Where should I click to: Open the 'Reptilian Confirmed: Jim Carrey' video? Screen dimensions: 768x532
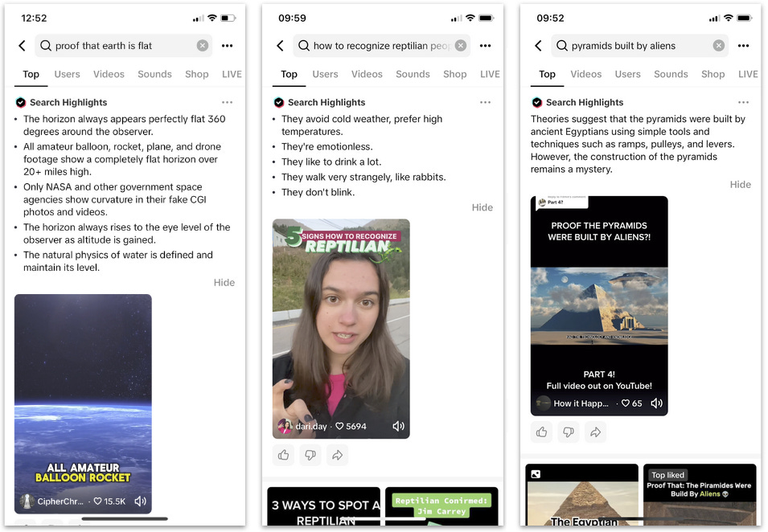(441, 506)
